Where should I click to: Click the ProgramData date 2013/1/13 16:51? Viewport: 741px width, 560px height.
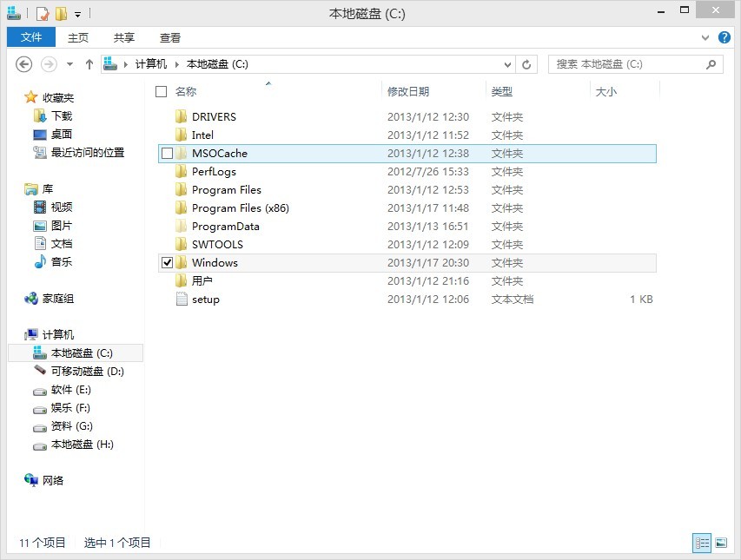point(428,227)
